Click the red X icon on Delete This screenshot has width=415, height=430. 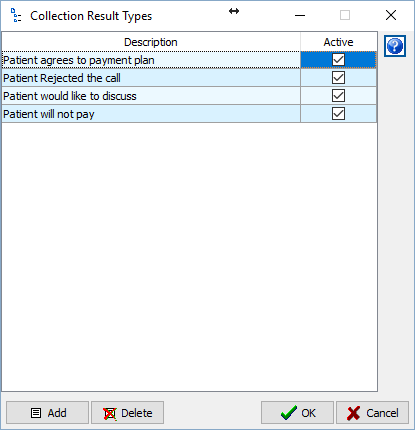tap(110, 413)
